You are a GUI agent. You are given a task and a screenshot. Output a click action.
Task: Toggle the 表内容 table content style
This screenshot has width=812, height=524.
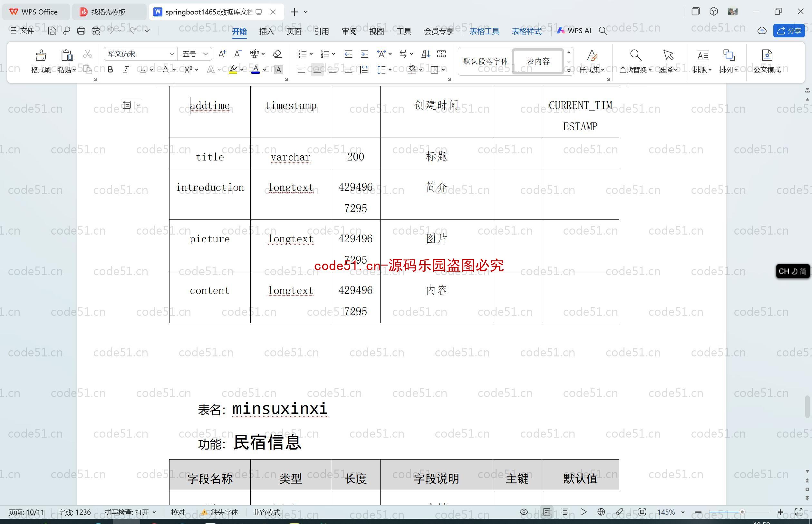pyautogui.click(x=538, y=62)
